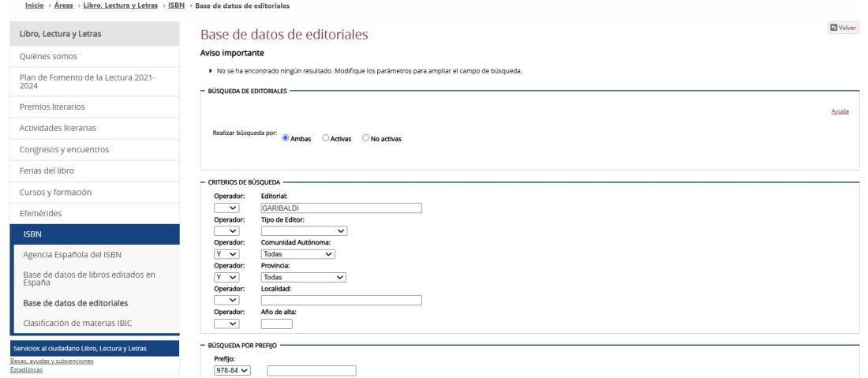Click the Volver back button

click(x=844, y=28)
